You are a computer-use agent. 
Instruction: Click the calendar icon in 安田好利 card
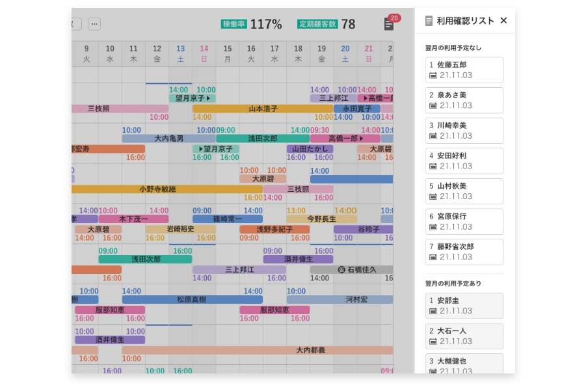[x=433, y=166]
